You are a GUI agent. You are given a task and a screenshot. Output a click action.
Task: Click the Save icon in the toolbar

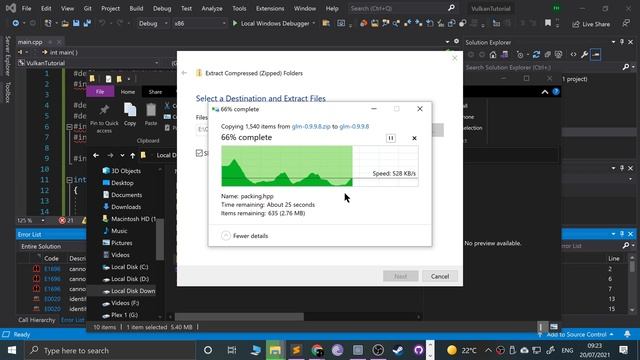click(x=76, y=24)
